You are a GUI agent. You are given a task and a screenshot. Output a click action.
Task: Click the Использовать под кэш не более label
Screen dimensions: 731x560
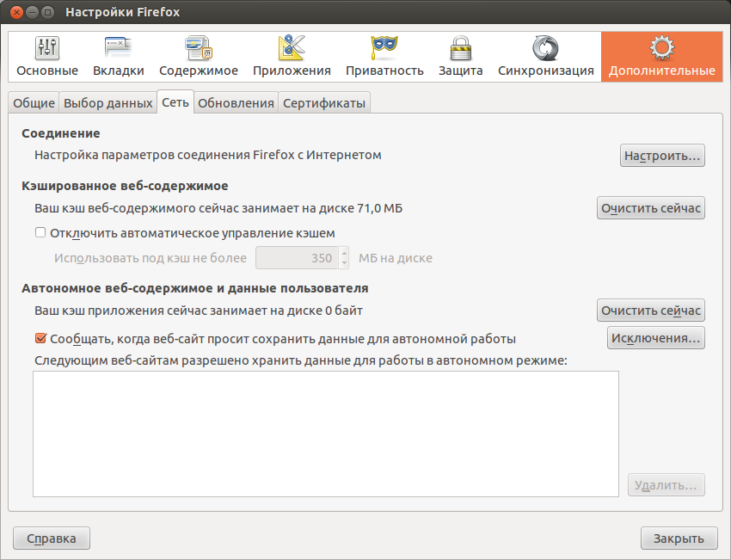click(150, 258)
